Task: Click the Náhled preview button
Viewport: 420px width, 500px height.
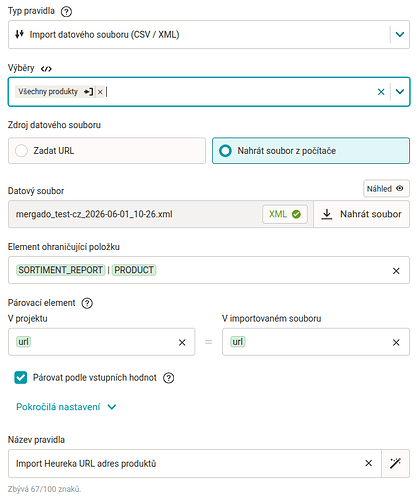Action: 386,189
